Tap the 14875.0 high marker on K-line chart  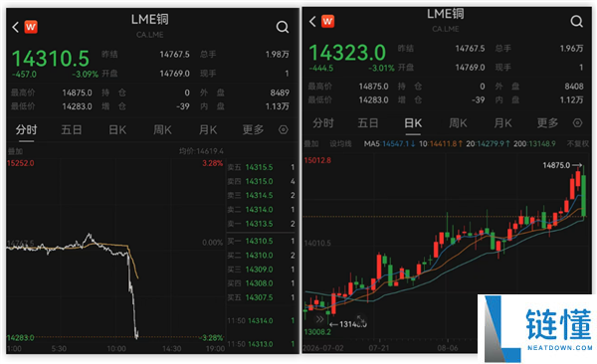562,165
